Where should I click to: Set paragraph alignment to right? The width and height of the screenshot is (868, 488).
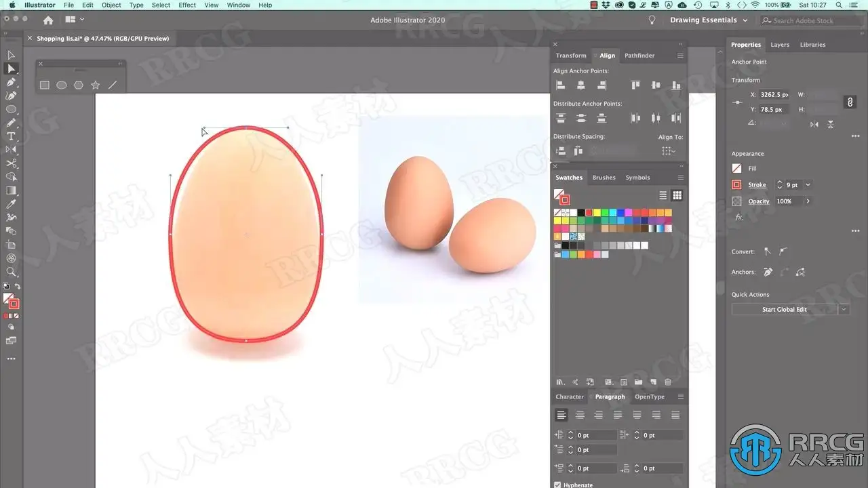pos(599,415)
